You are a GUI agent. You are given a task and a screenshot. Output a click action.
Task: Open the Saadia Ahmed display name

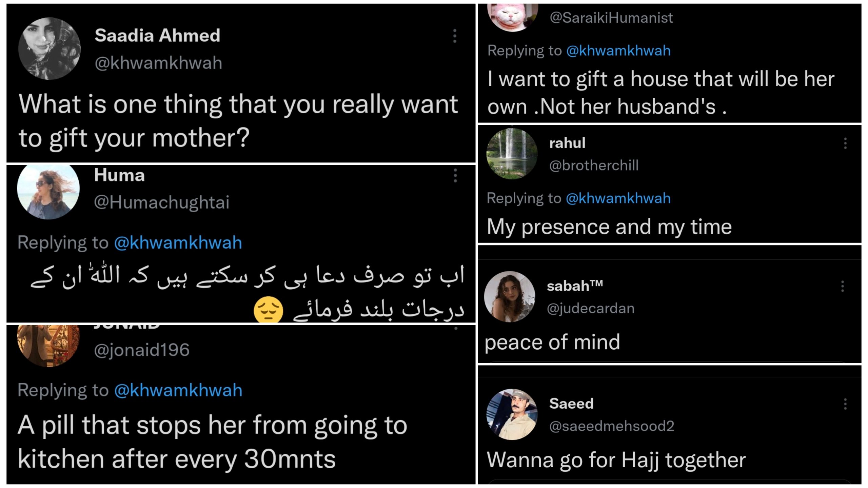tap(157, 35)
